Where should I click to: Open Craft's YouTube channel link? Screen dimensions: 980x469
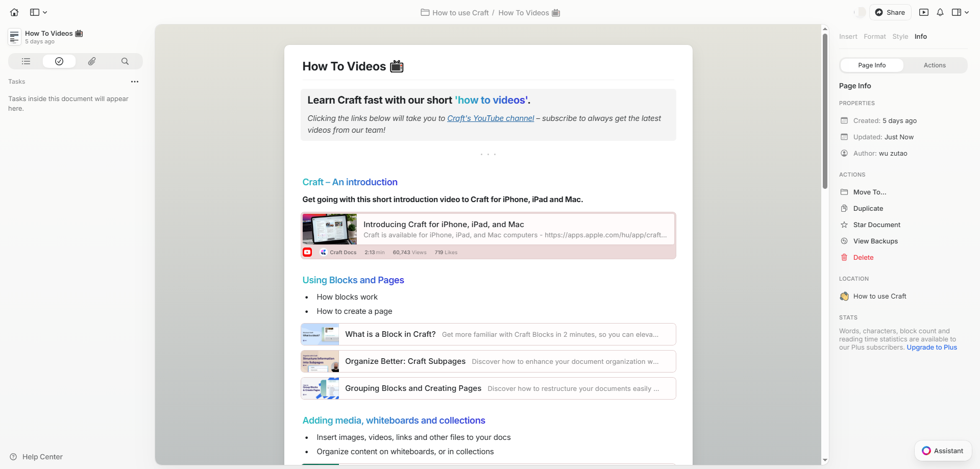pyautogui.click(x=490, y=118)
